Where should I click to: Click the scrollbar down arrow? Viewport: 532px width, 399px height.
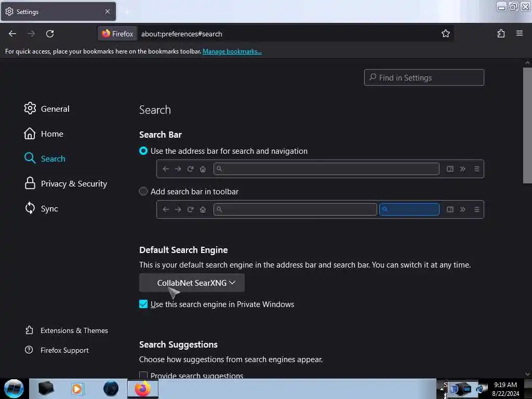(527, 374)
